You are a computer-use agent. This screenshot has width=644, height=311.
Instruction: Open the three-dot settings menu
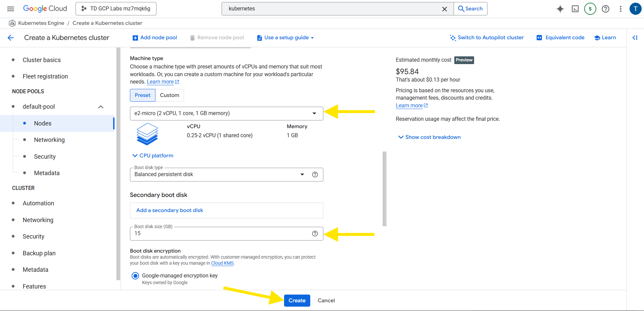point(620,9)
